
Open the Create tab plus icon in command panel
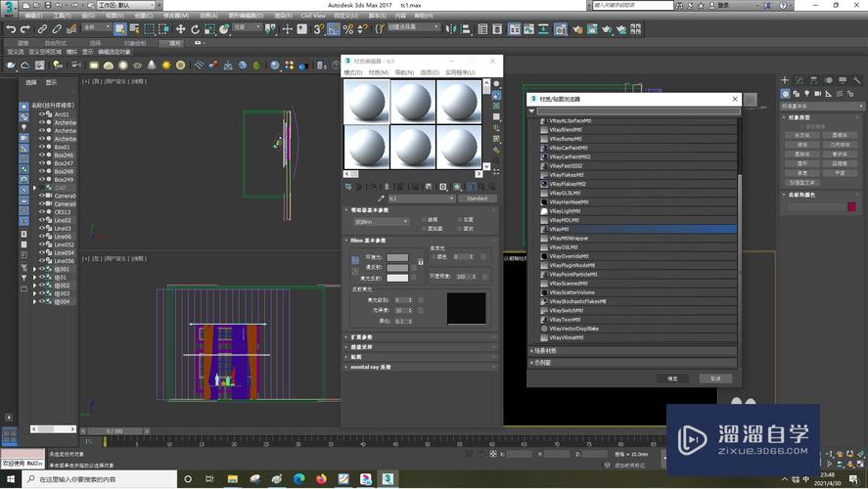click(787, 80)
